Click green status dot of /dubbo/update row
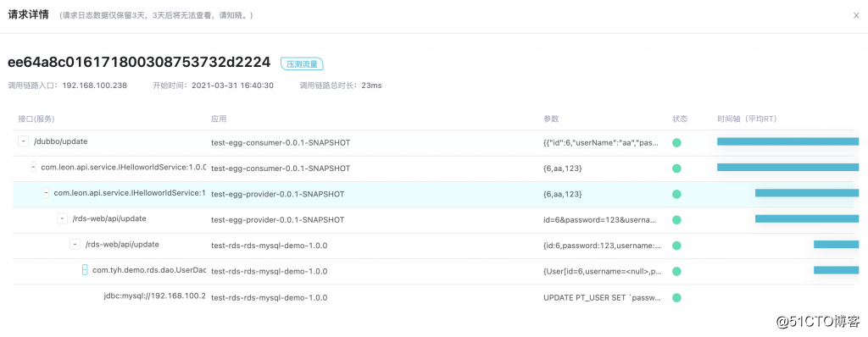This screenshot has height=337, width=868. (x=676, y=143)
